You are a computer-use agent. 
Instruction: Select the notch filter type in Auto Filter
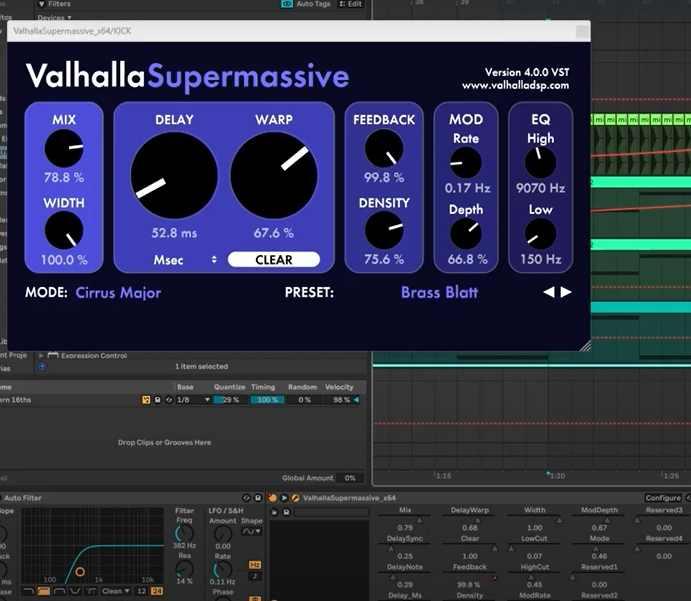tap(76, 592)
